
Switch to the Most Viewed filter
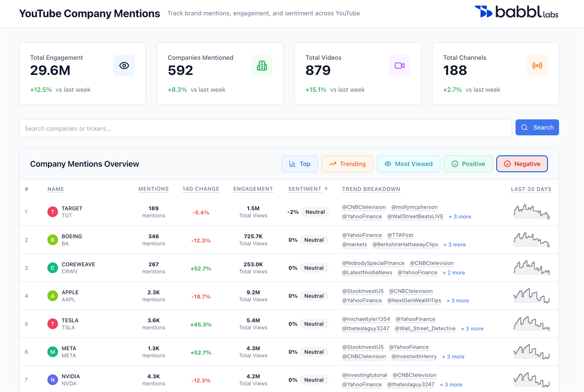(x=408, y=164)
